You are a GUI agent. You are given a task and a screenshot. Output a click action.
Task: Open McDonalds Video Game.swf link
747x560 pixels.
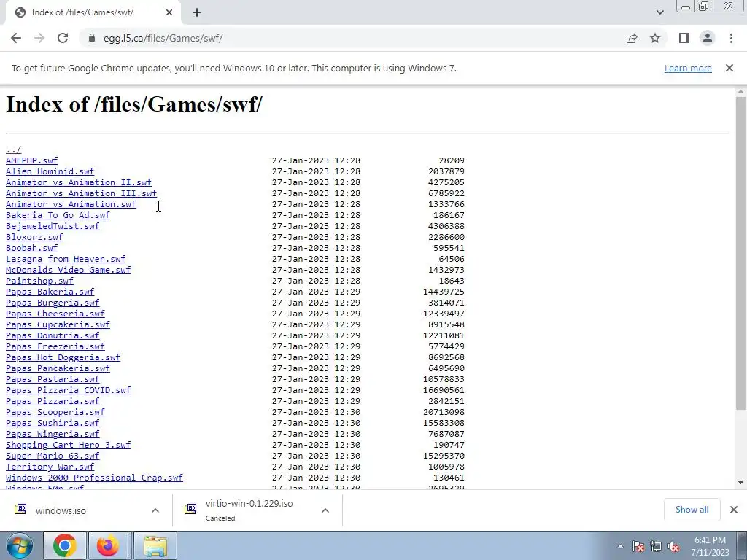[x=68, y=270]
